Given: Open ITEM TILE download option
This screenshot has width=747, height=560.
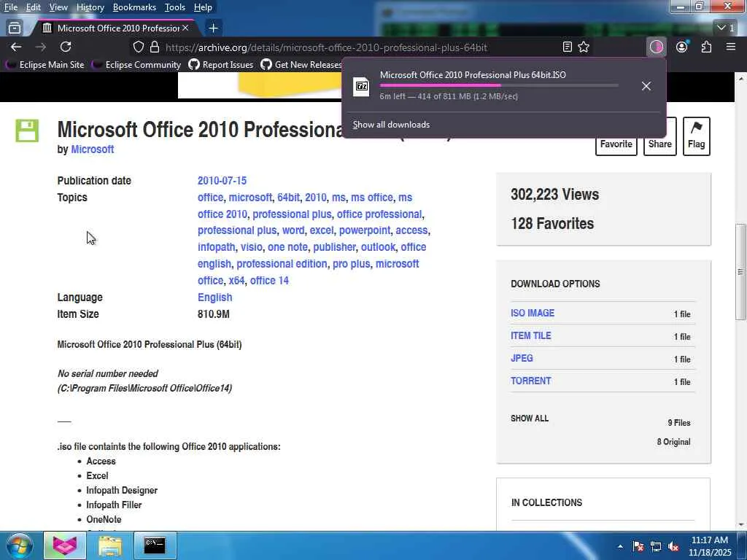Looking at the screenshot, I should tap(531, 335).
